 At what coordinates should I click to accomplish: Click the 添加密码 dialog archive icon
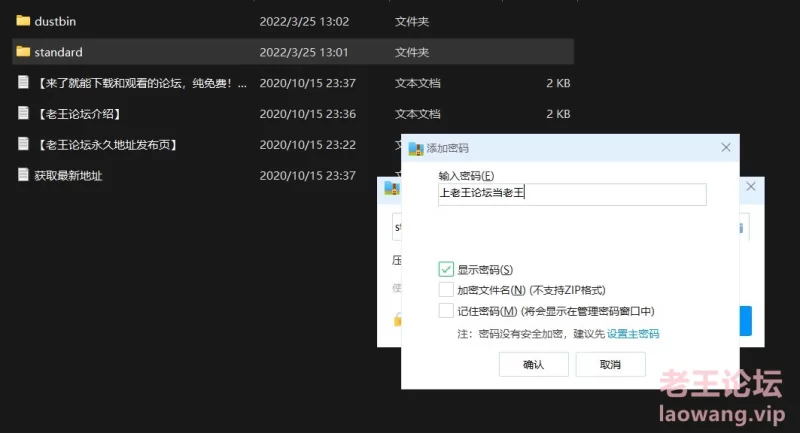[x=416, y=148]
